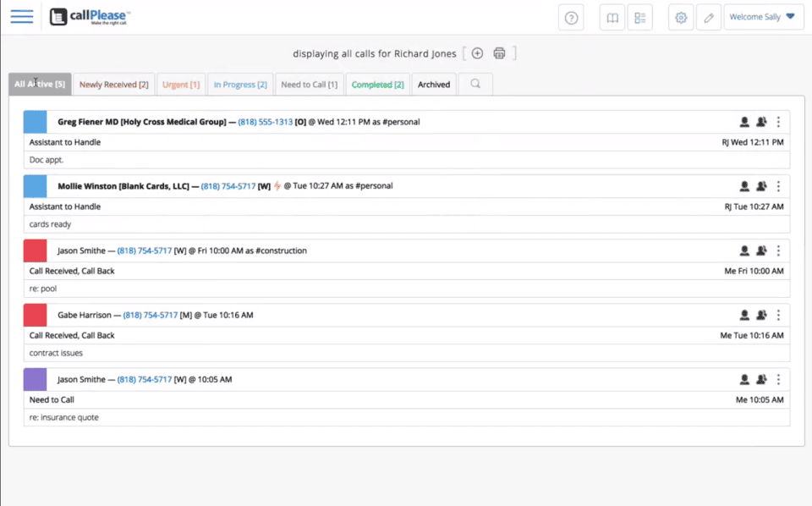Open settings gear icon
The image size is (812, 506).
[x=680, y=18]
